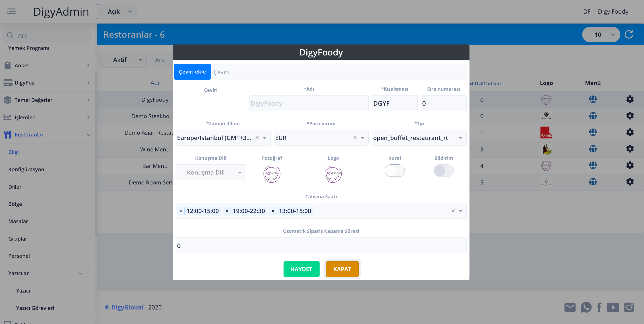Open settings gear for Wine Menu row
Image resolution: width=644 pixels, height=324 pixels.
pos(630,149)
